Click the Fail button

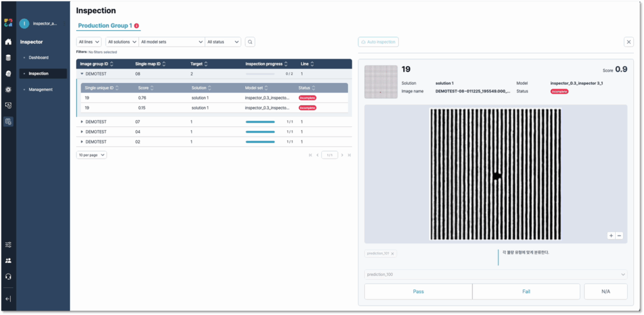(x=526, y=292)
